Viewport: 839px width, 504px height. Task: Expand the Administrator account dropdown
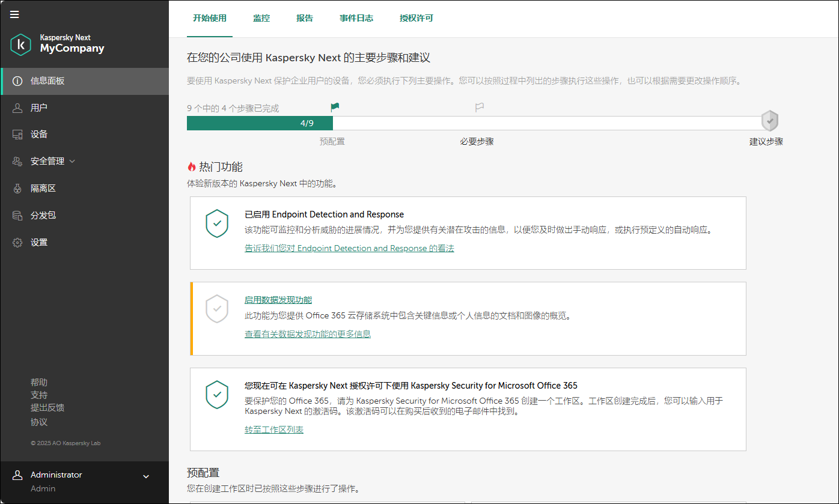pos(145,475)
